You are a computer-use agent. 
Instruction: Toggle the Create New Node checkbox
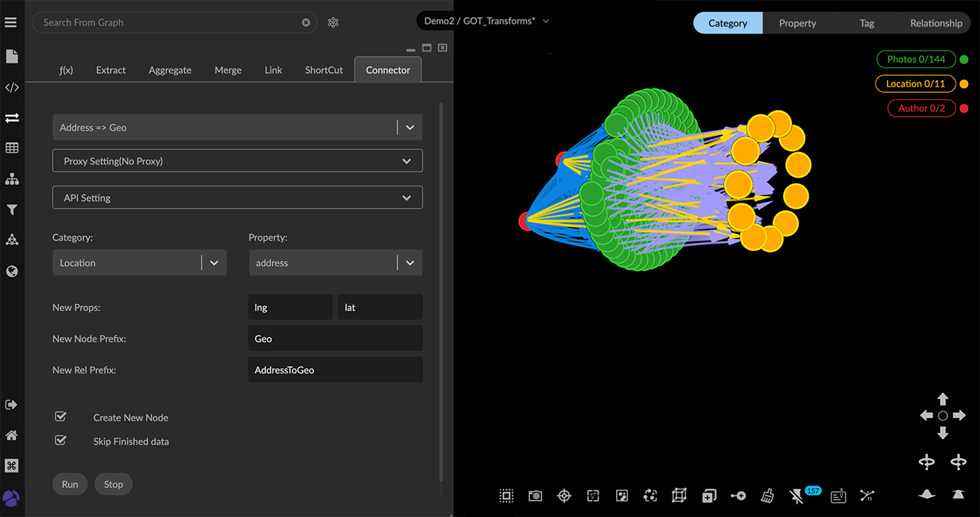point(61,417)
